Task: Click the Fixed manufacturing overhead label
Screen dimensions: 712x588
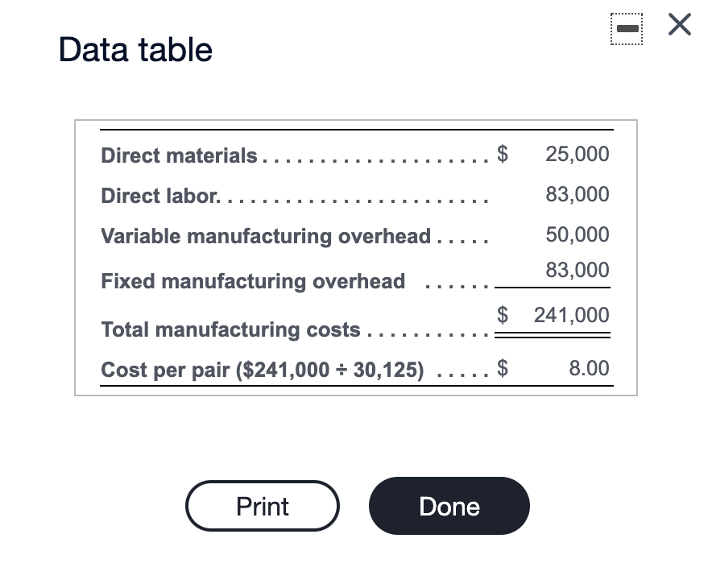Action: pyautogui.click(x=252, y=281)
